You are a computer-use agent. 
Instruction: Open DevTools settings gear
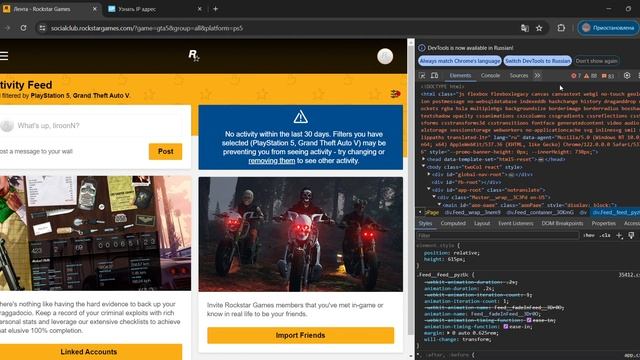click(x=627, y=76)
